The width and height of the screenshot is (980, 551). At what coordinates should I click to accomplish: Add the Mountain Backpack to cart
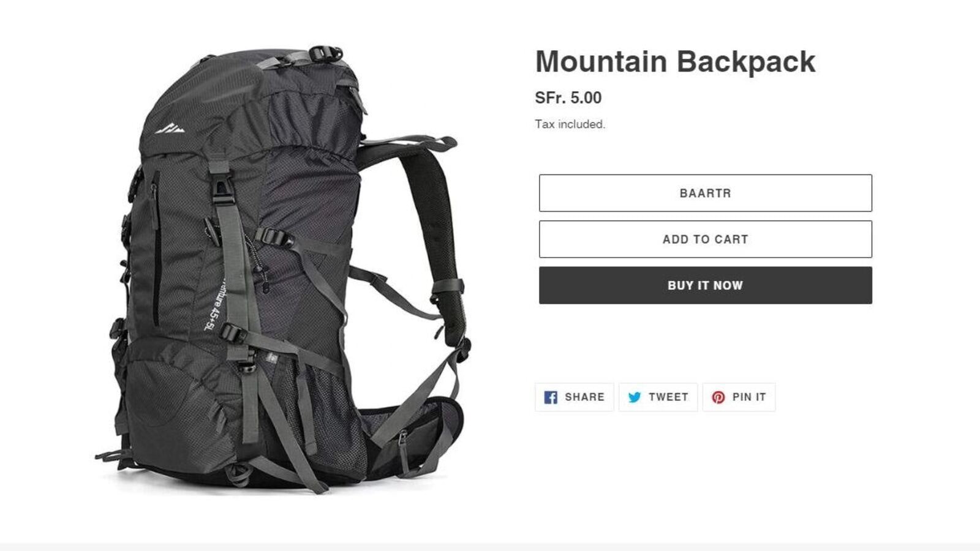coord(705,239)
